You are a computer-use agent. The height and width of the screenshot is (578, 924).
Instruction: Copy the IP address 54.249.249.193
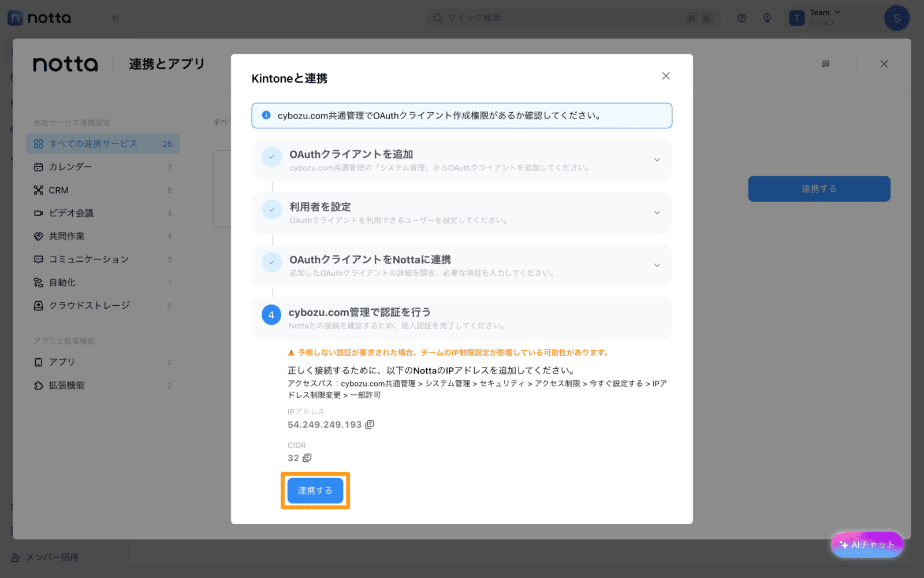[x=370, y=424]
